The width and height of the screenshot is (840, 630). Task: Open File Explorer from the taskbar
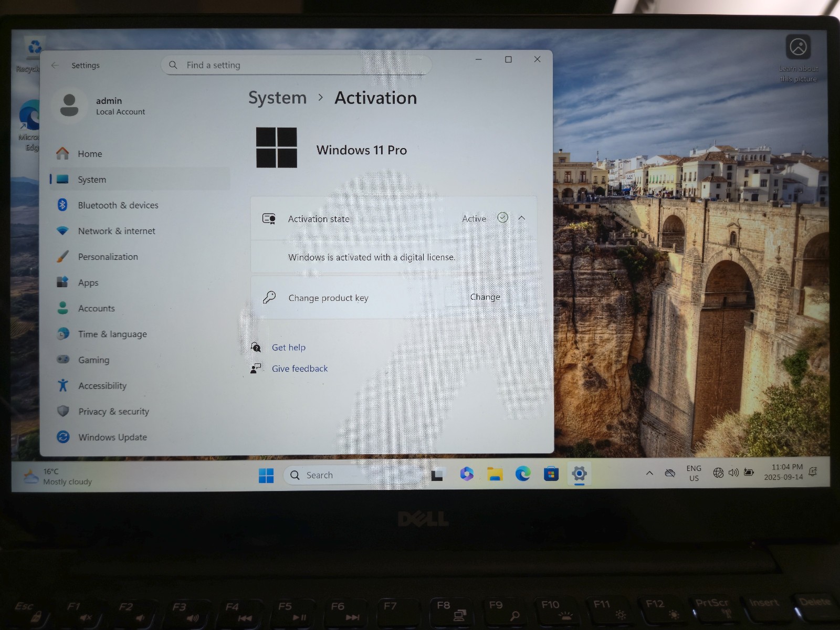coord(495,474)
